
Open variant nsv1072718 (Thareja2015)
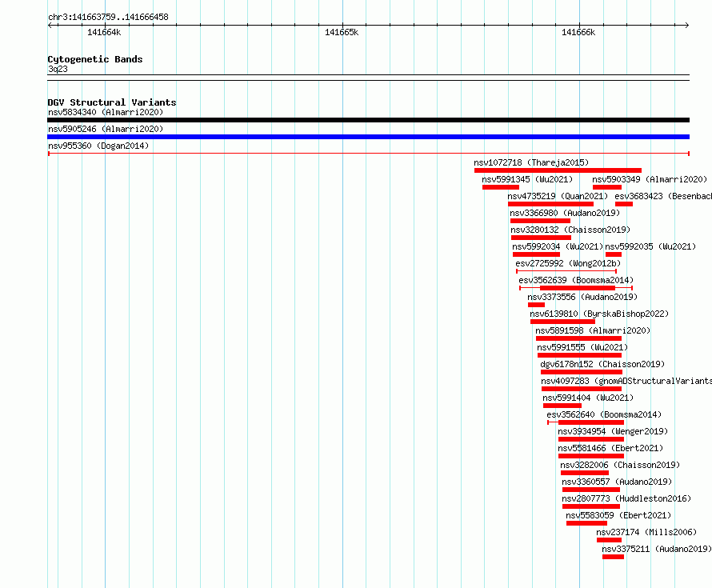(531, 162)
